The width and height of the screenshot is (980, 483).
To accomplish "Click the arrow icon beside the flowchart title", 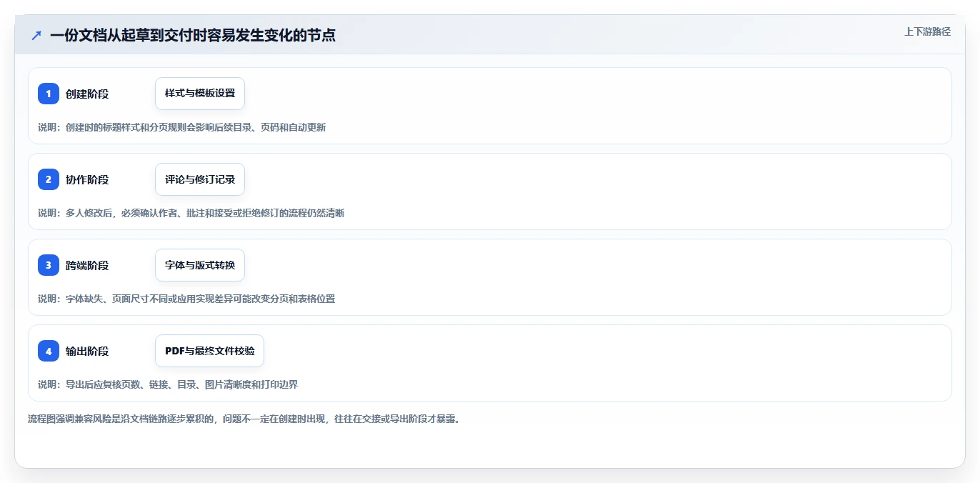I will click(36, 35).
